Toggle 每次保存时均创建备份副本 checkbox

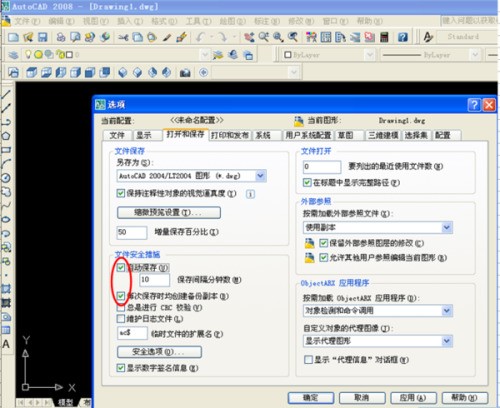point(121,296)
